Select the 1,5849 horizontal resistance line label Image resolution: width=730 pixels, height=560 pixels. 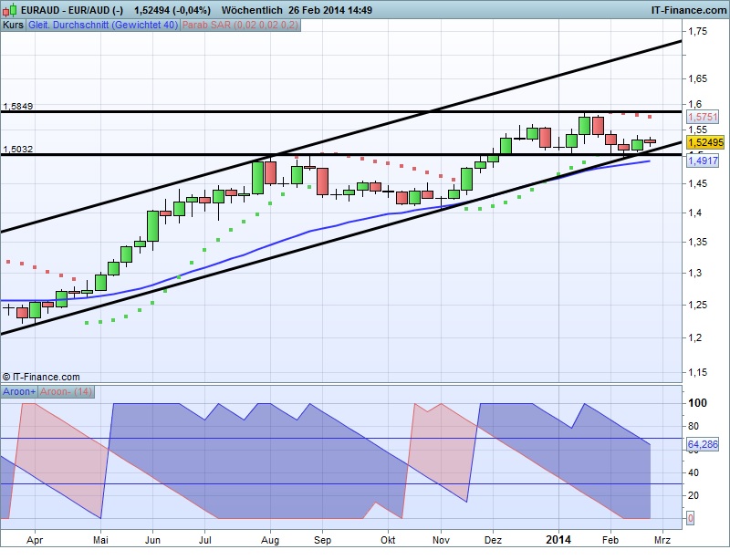click(18, 107)
